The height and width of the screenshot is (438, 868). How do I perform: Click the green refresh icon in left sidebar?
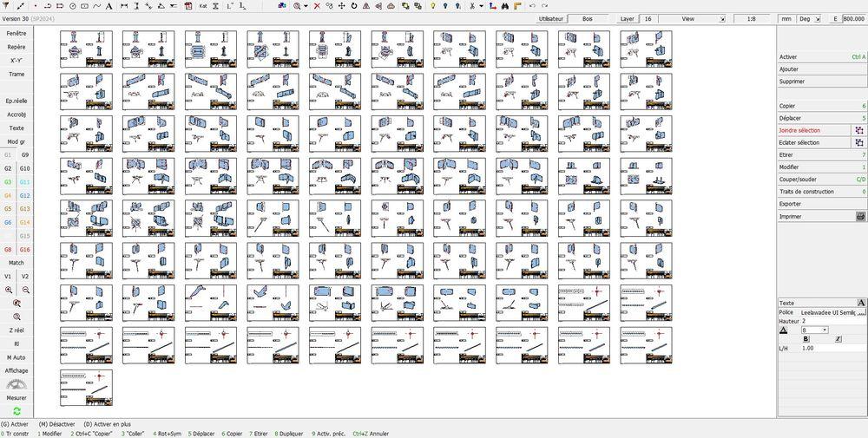tap(16, 410)
